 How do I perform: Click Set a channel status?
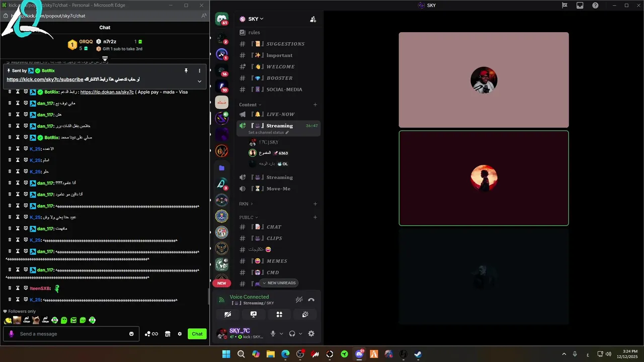click(x=269, y=133)
